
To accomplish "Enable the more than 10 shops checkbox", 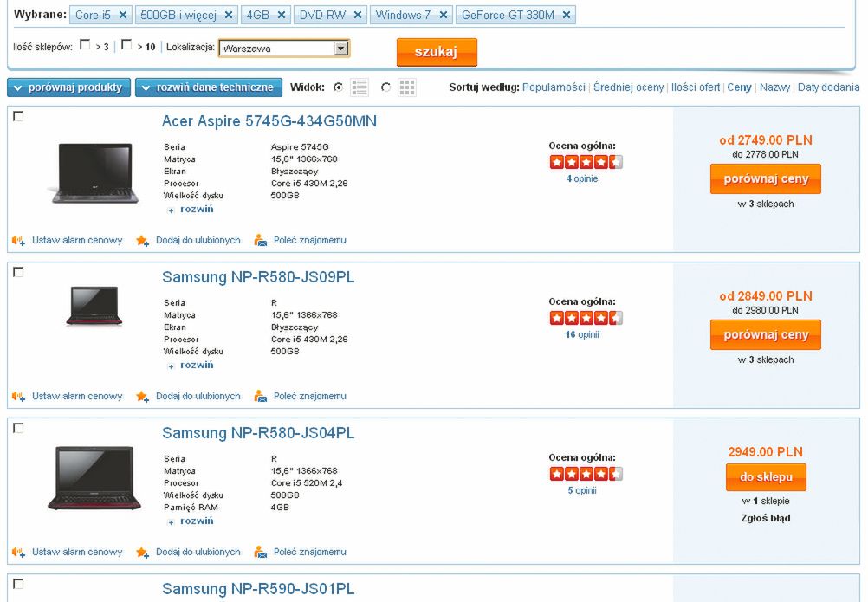I will click(126, 45).
